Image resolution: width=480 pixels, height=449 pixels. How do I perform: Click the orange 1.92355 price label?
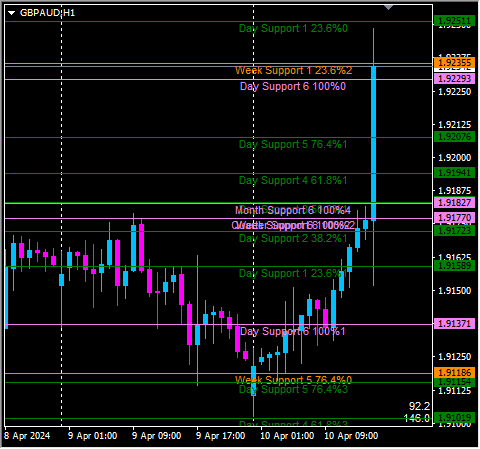[454, 63]
